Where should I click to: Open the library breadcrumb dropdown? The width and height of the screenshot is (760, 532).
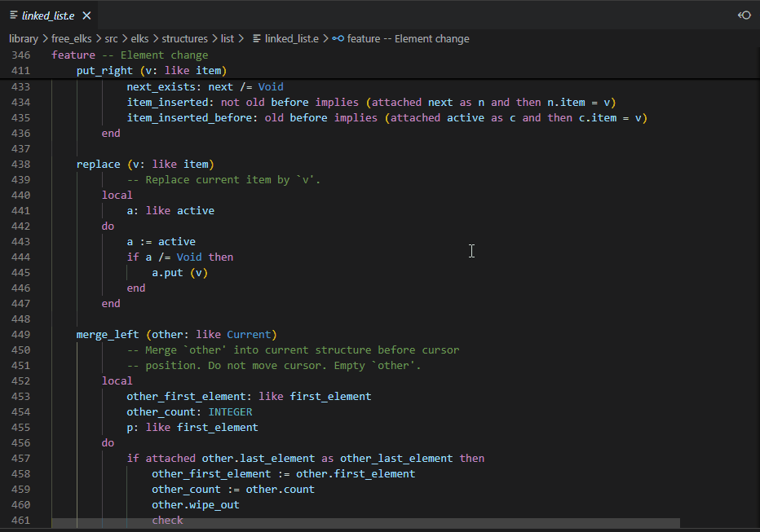pyautogui.click(x=24, y=38)
